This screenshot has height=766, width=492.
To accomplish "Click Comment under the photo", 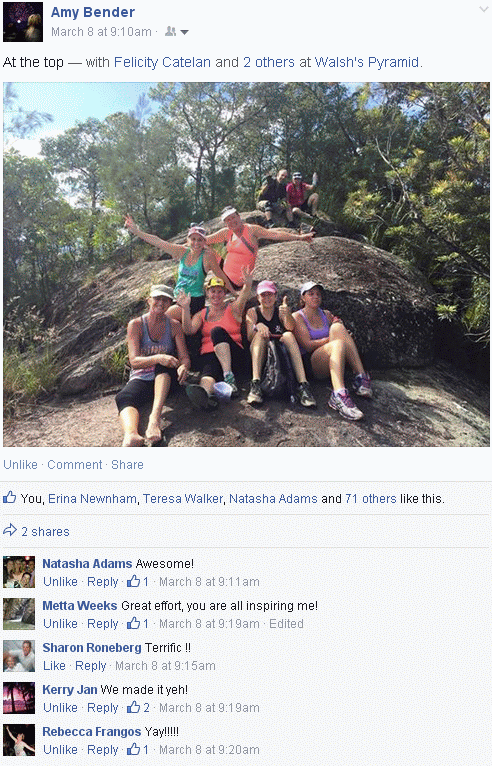I will (x=75, y=465).
